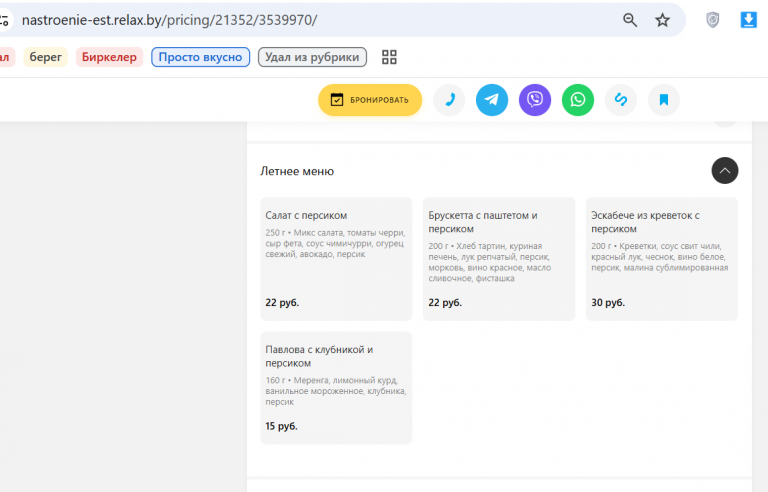
Task: Open the downloads arrow icon
Action: (x=748, y=20)
